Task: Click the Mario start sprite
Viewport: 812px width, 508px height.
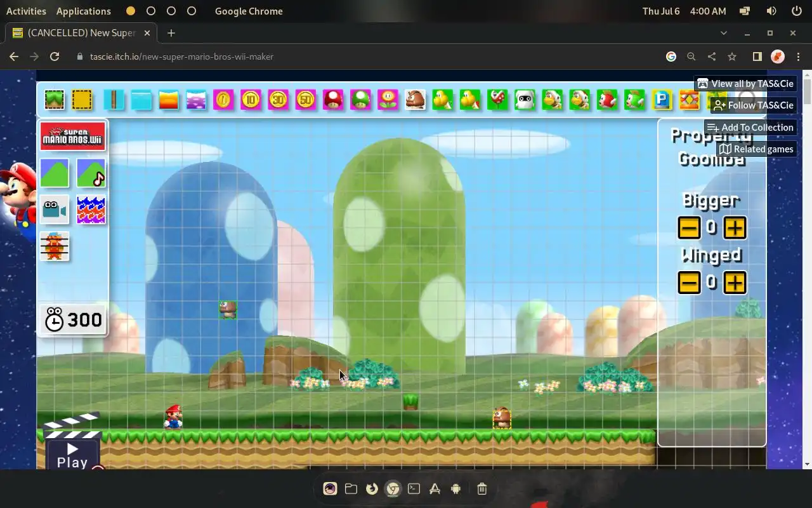Action: point(173,417)
